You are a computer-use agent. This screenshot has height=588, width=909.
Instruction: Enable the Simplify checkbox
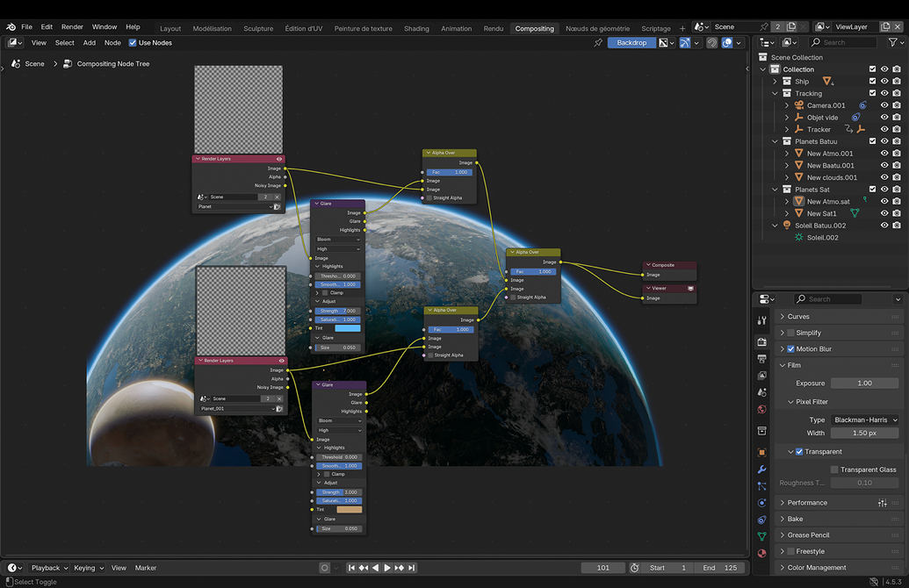790,333
